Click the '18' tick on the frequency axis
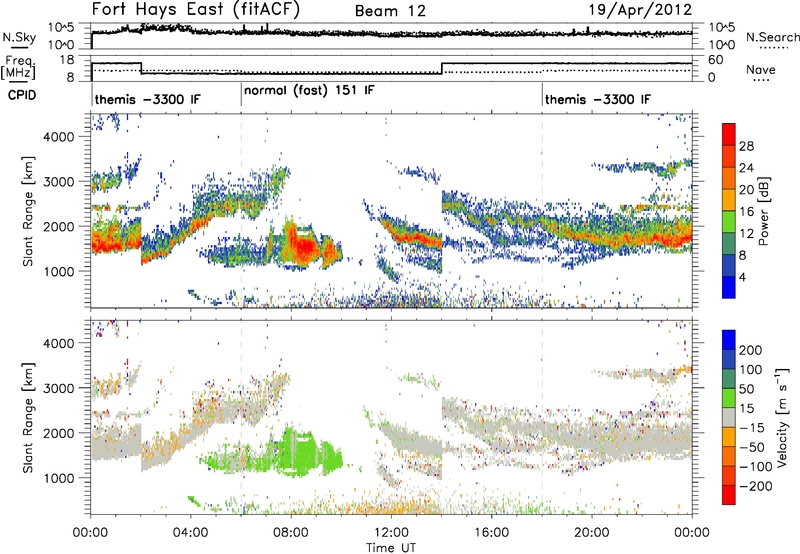Image resolution: width=800 pixels, height=554 pixels. [66, 60]
